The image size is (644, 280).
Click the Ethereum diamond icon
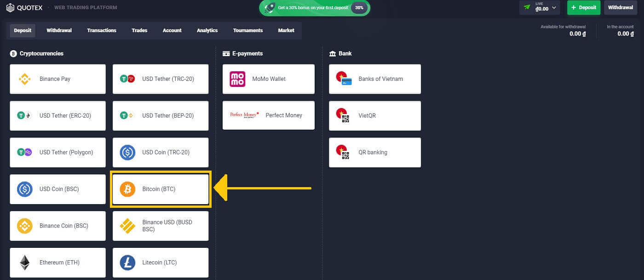tap(25, 263)
